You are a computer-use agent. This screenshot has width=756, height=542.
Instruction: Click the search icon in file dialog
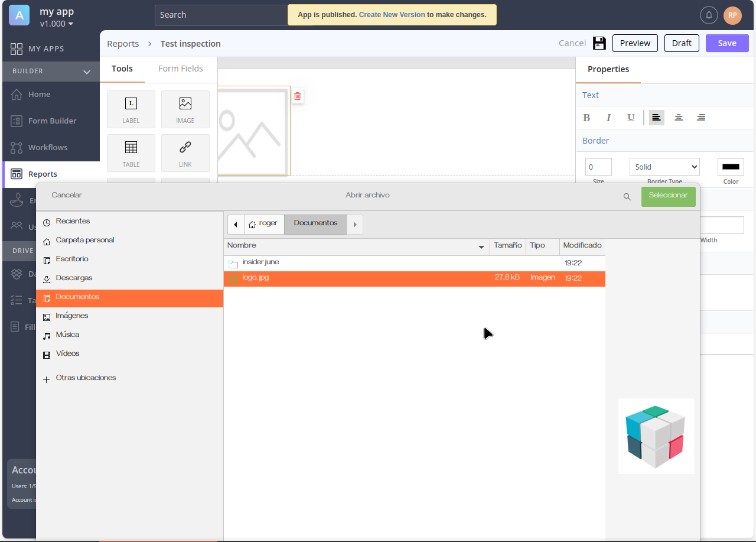[627, 197]
